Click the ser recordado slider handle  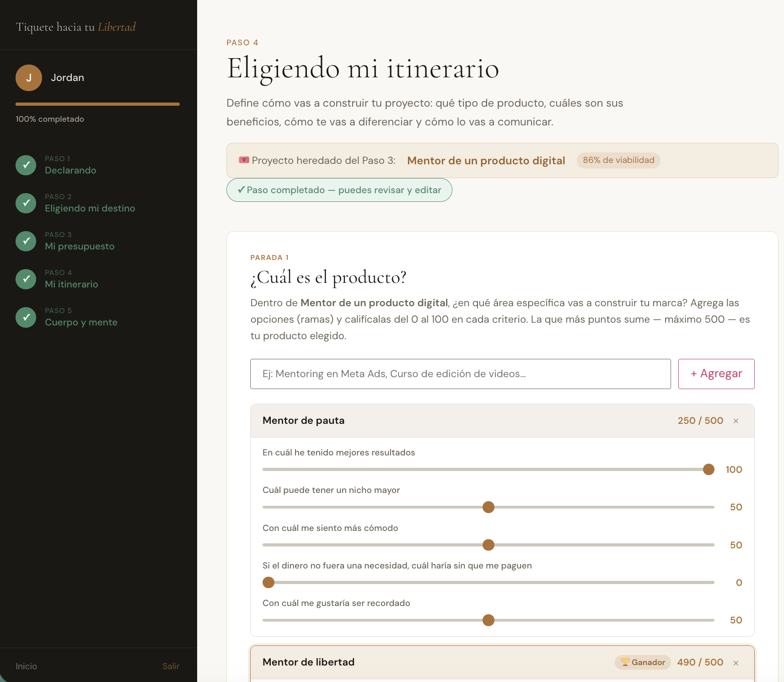point(489,620)
